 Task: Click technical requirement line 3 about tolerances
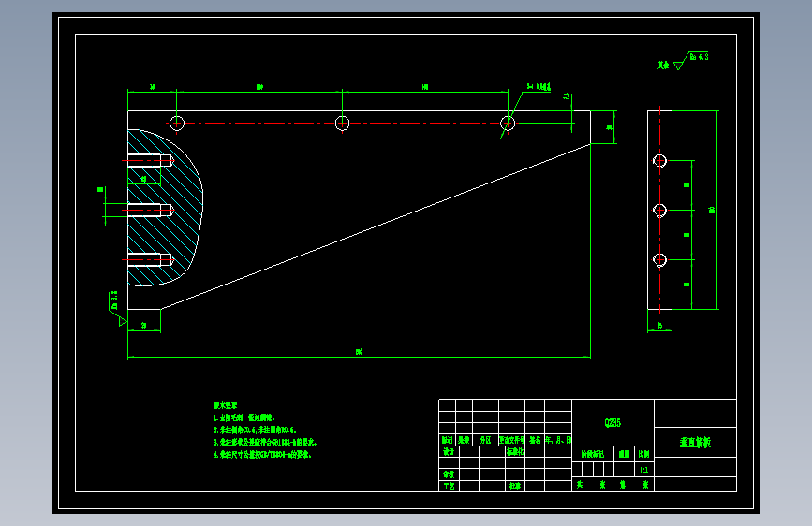coord(265,442)
